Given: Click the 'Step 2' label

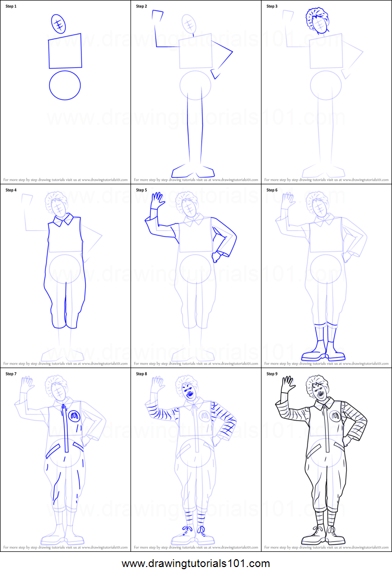Looking at the screenshot, I should click(x=141, y=6).
